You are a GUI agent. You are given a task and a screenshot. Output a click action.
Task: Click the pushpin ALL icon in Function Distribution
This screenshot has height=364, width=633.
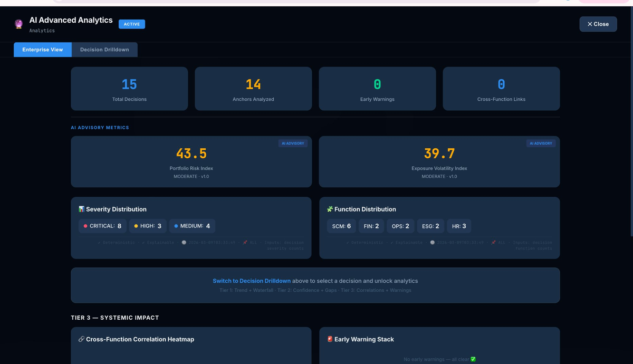click(493, 242)
